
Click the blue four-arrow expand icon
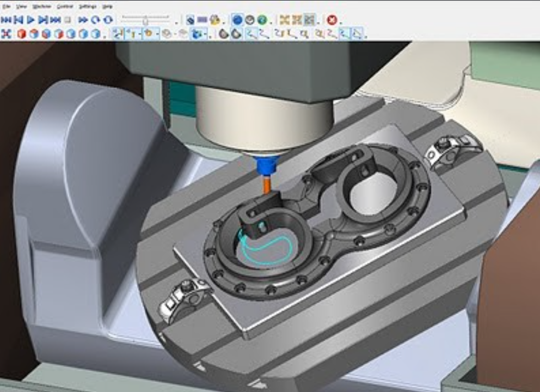[x=6, y=33]
